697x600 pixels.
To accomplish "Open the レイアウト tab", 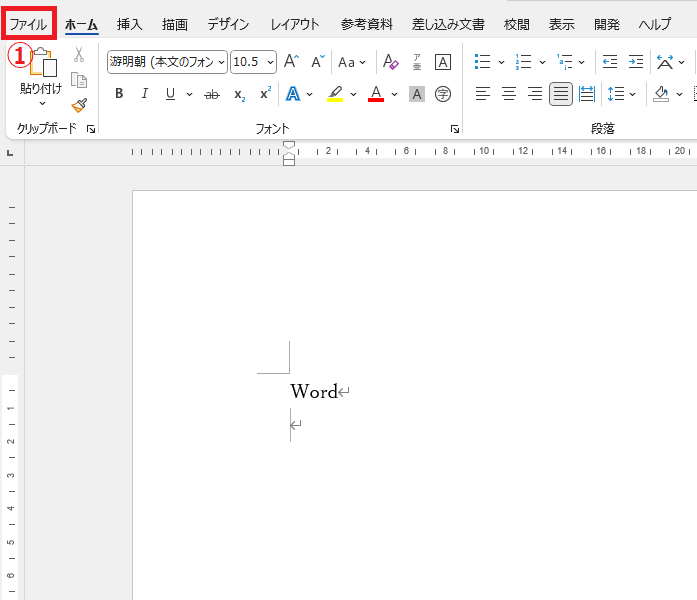I will 295,24.
